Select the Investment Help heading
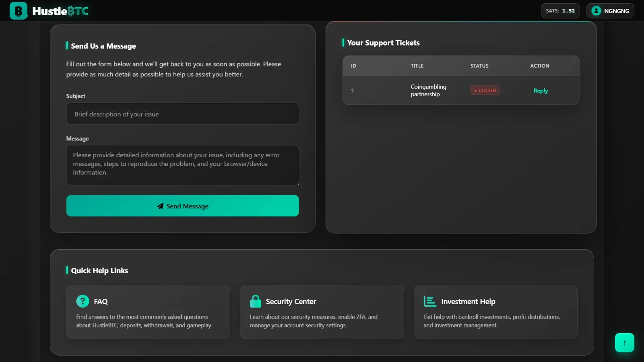This screenshot has height=362, width=644. pos(468,301)
